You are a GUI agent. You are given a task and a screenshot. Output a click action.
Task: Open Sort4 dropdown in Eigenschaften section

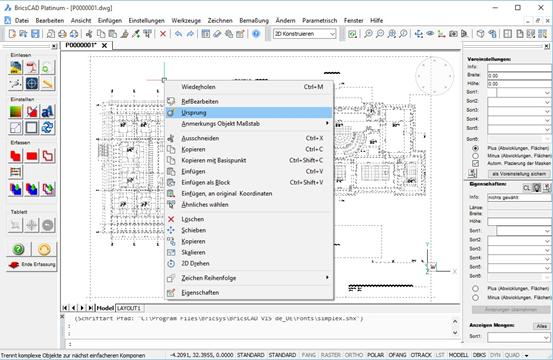(547, 259)
